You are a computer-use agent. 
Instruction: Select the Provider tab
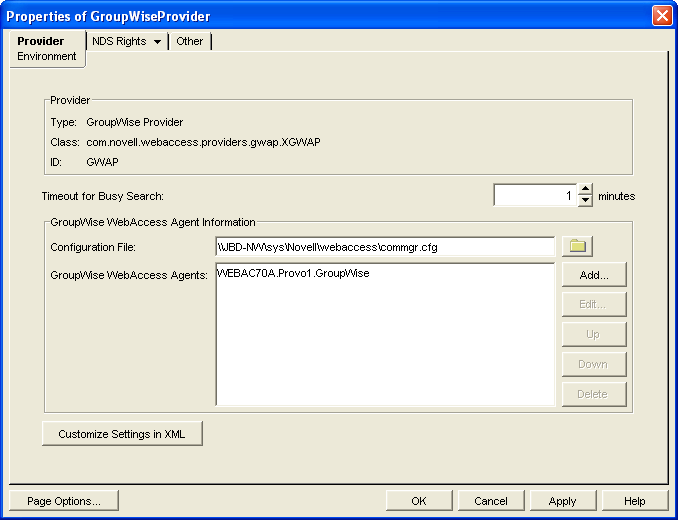(x=41, y=41)
